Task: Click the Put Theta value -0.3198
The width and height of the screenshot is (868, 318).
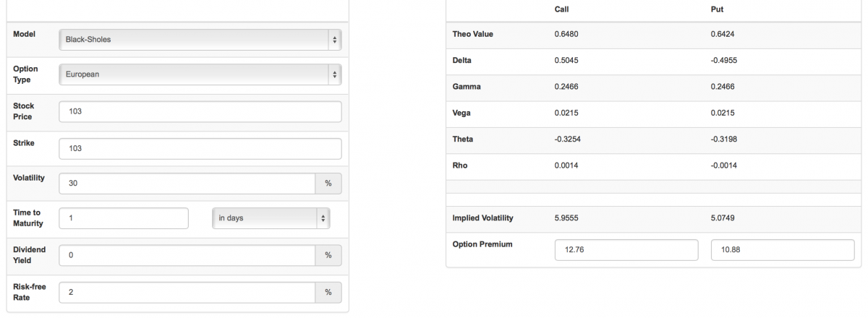Action: [724, 139]
